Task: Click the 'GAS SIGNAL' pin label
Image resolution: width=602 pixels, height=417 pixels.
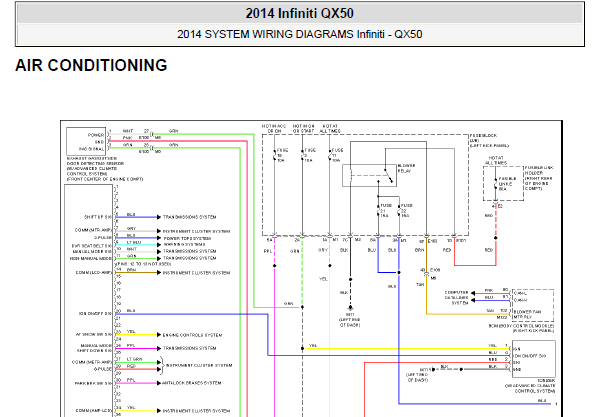Action: point(91,149)
